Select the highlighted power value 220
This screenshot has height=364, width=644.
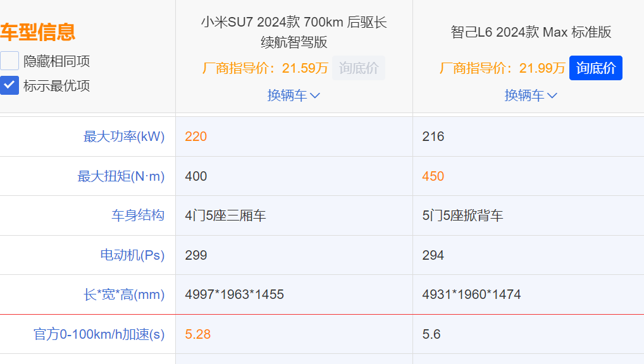click(196, 136)
